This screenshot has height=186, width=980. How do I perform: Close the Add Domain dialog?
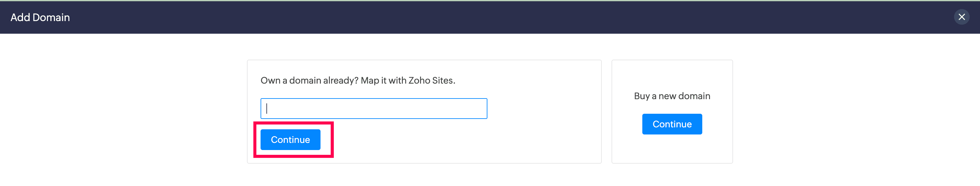[x=961, y=17]
